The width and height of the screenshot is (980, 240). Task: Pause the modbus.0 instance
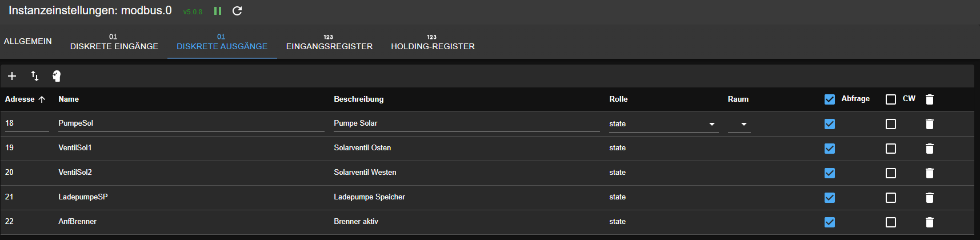(x=218, y=11)
